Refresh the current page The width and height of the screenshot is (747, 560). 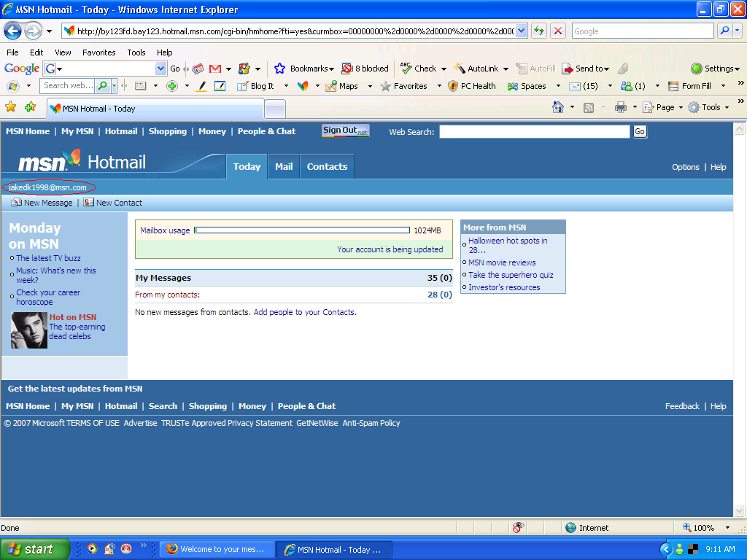[x=538, y=31]
